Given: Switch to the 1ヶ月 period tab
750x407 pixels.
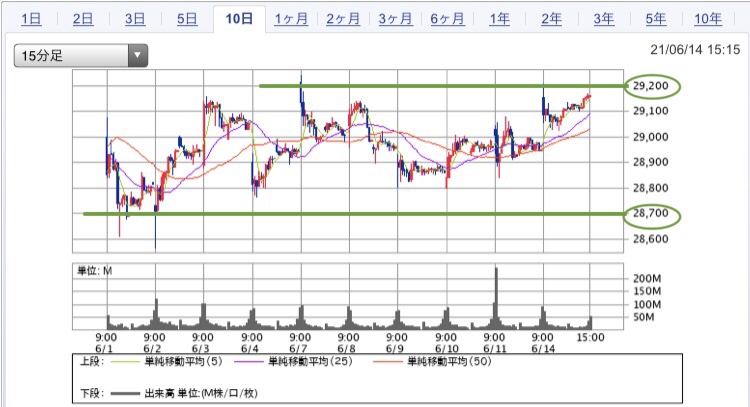Looking at the screenshot, I should point(291,19).
